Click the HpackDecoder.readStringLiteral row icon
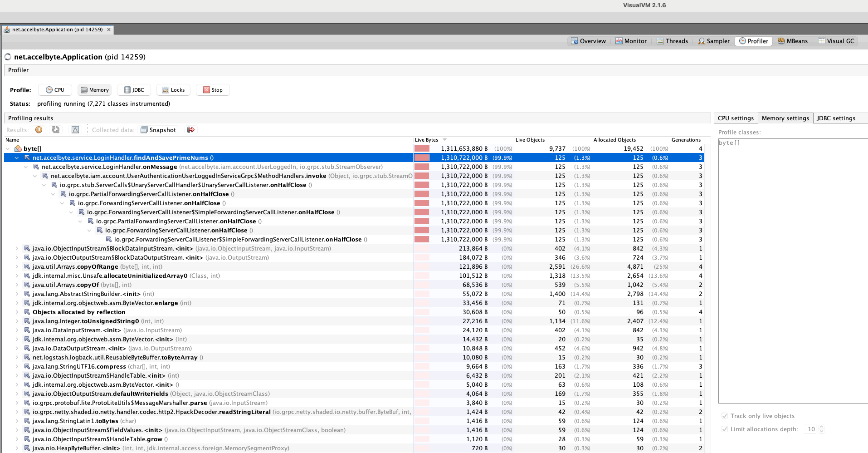Viewport: 868px width, 453px height. (27, 412)
